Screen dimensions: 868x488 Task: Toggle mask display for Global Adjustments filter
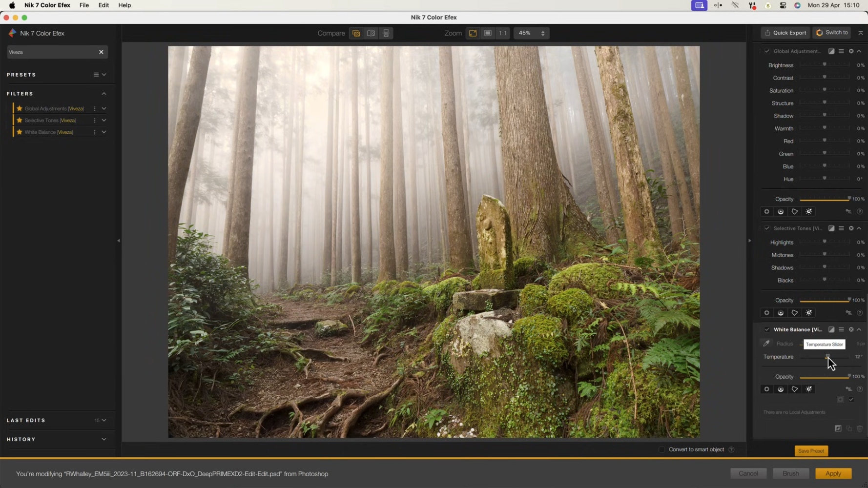click(x=831, y=51)
